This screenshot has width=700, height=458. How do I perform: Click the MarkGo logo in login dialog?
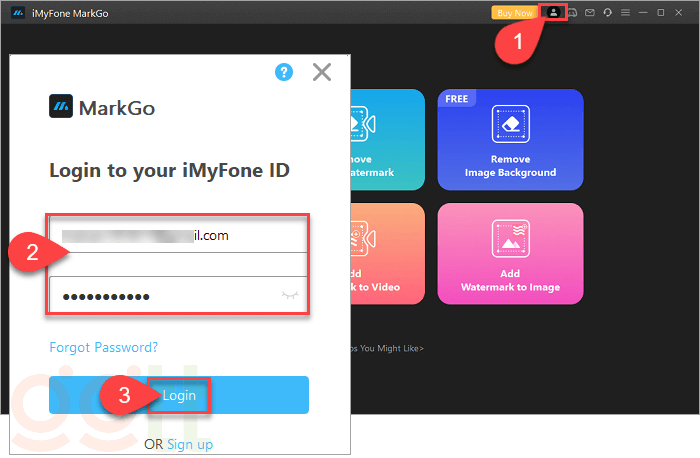[x=102, y=107]
